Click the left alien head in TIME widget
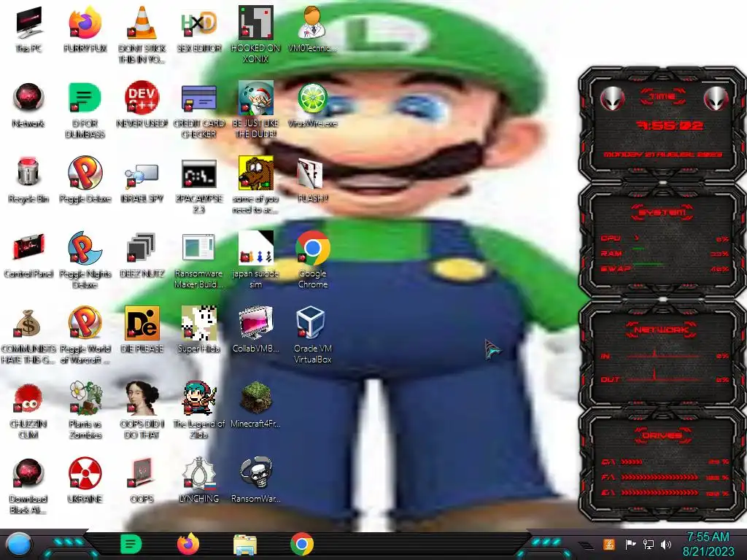This screenshot has height=560, width=747. 611,98
